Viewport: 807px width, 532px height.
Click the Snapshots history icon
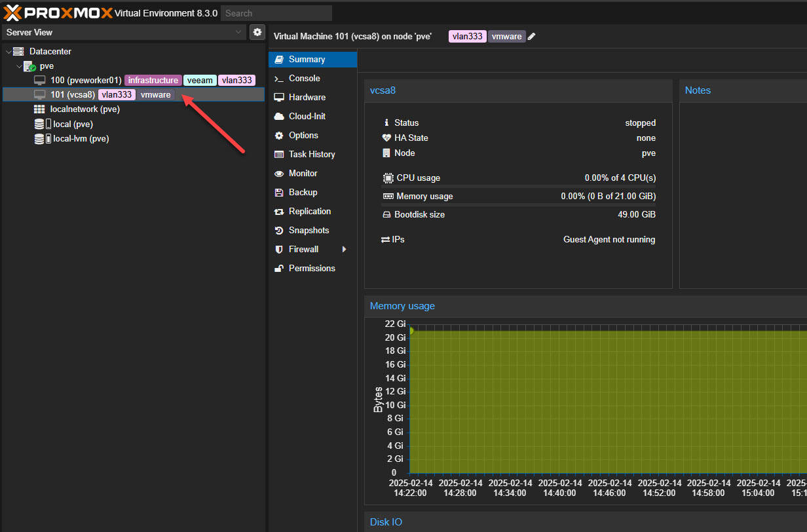point(279,231)
